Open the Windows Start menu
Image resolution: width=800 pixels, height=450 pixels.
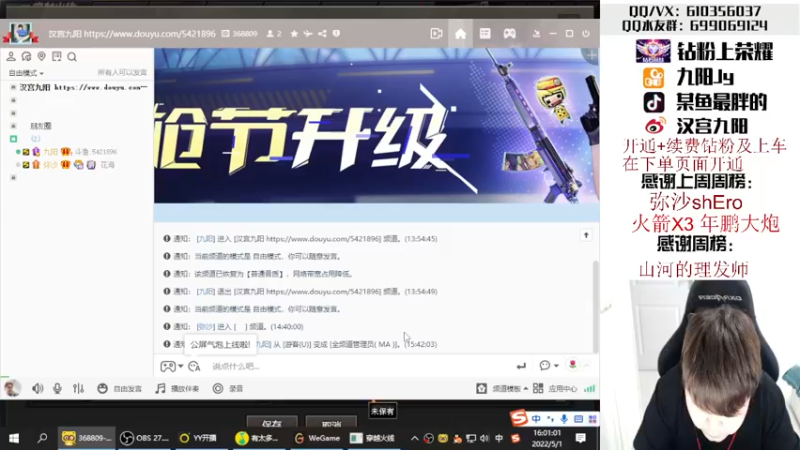[14, 438]
